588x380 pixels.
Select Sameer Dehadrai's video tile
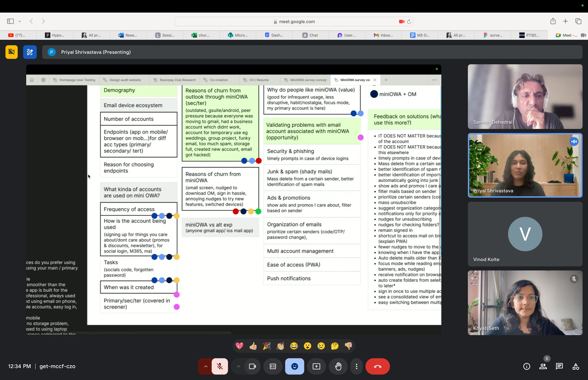coord(525,97)
